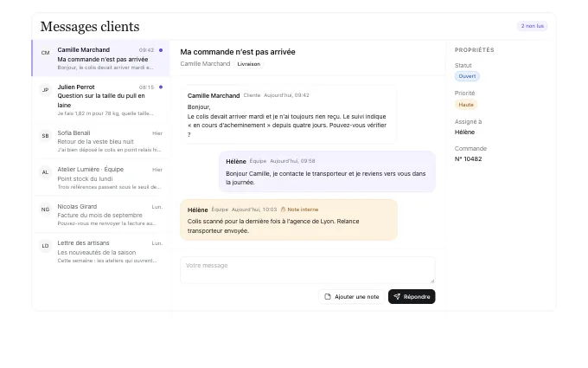Click the 'Cliente' role label beside Camille
The width and height of the screenshot is (588, 368).
252,95
